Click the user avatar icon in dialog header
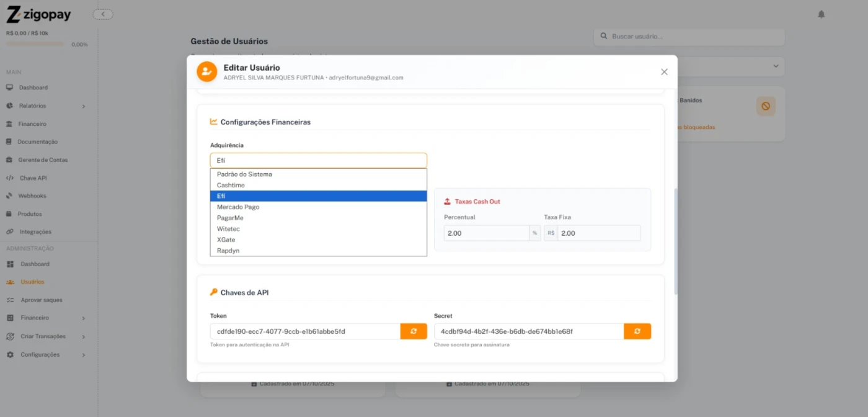 point(206,72)
